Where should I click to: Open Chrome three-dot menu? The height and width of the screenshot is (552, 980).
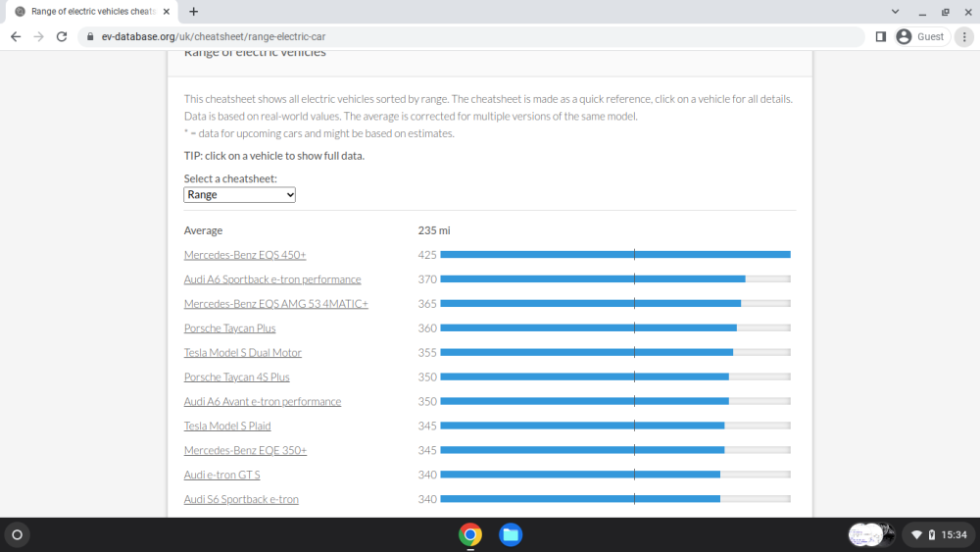[x=964, y=37]
